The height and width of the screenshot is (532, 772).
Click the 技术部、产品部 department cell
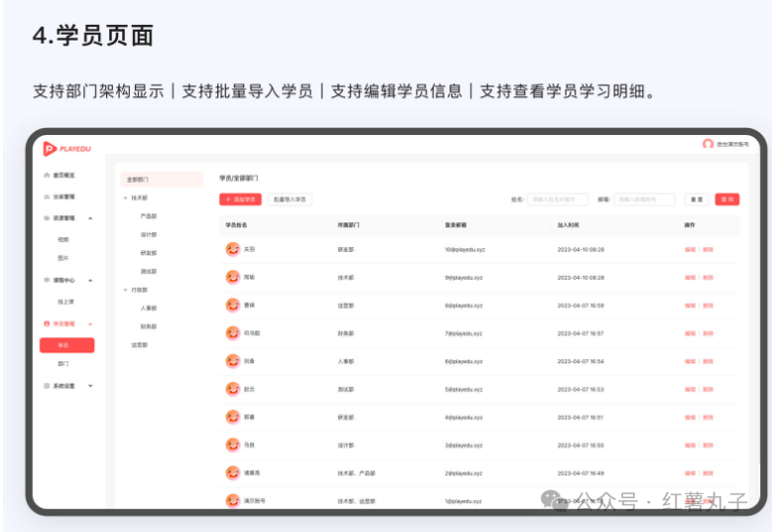(x=356, y=472)
